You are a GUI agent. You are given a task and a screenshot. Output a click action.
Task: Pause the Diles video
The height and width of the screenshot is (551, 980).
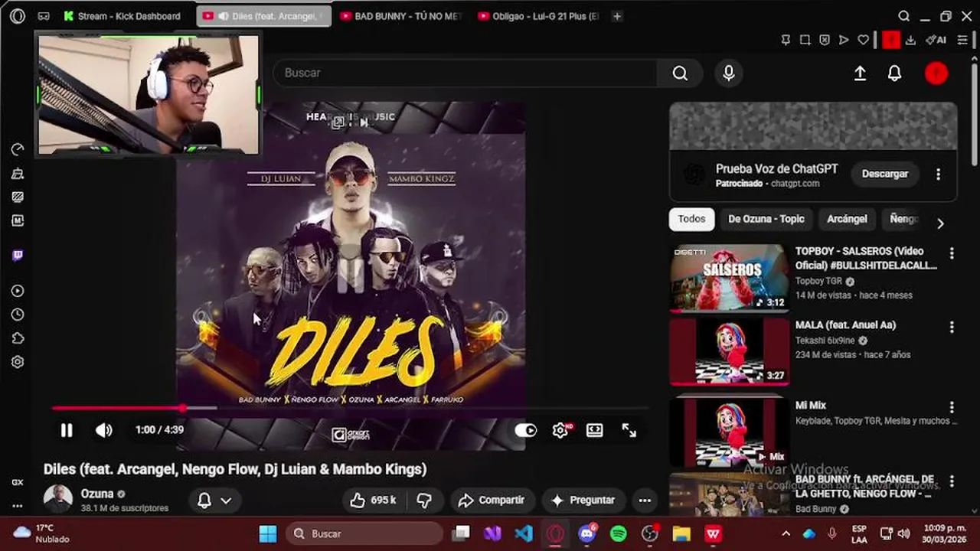pyautogui.click(x=67, y=430)
